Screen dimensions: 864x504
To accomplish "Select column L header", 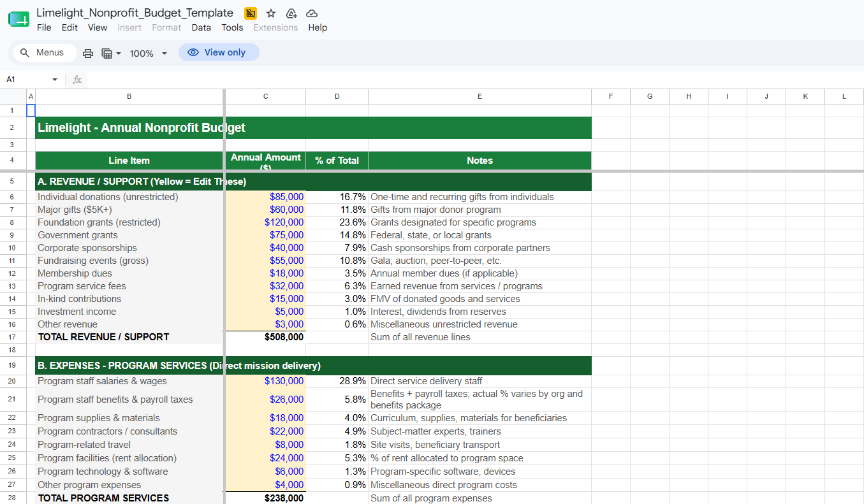I will [844, 96].
